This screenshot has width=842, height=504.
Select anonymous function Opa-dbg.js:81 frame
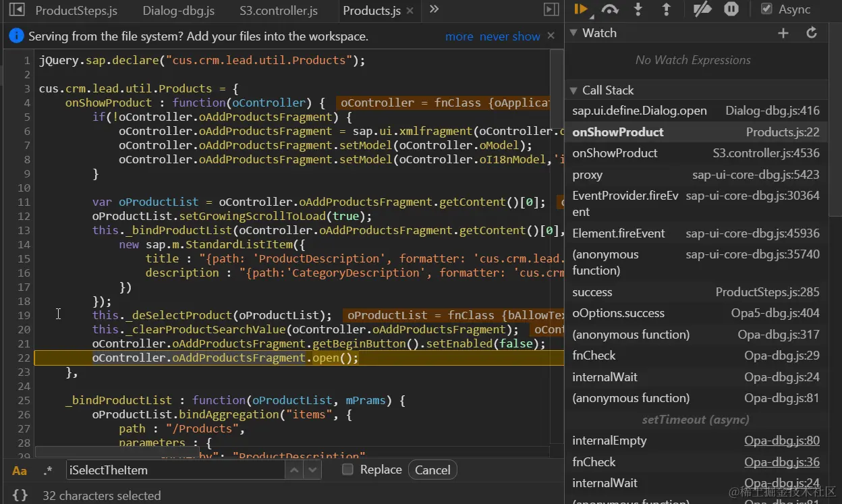(696, 398)
